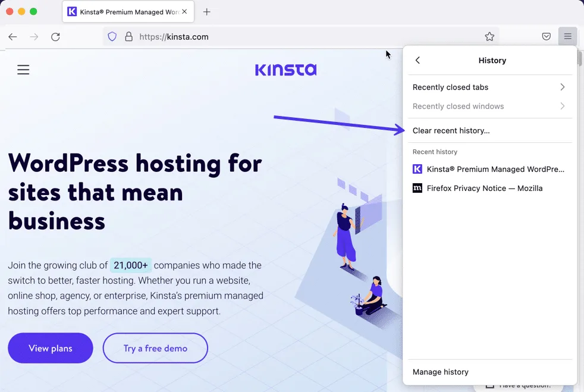Expand Recently closed windows

coord(490,106)
